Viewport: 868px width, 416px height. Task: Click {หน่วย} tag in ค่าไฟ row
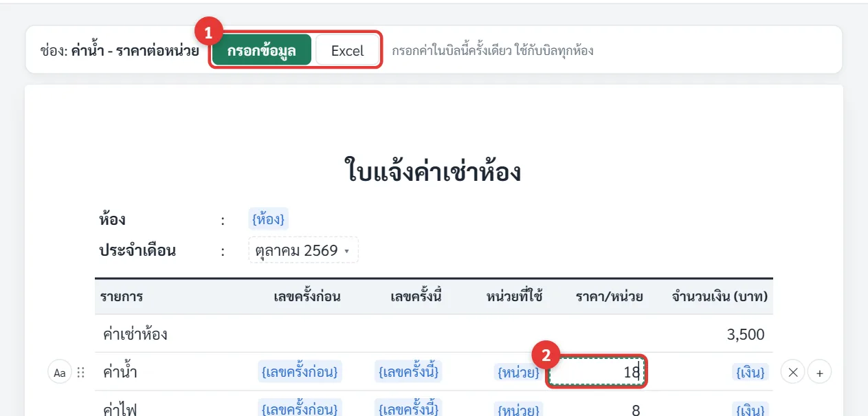pyautogui.click(x=518, y=410)
